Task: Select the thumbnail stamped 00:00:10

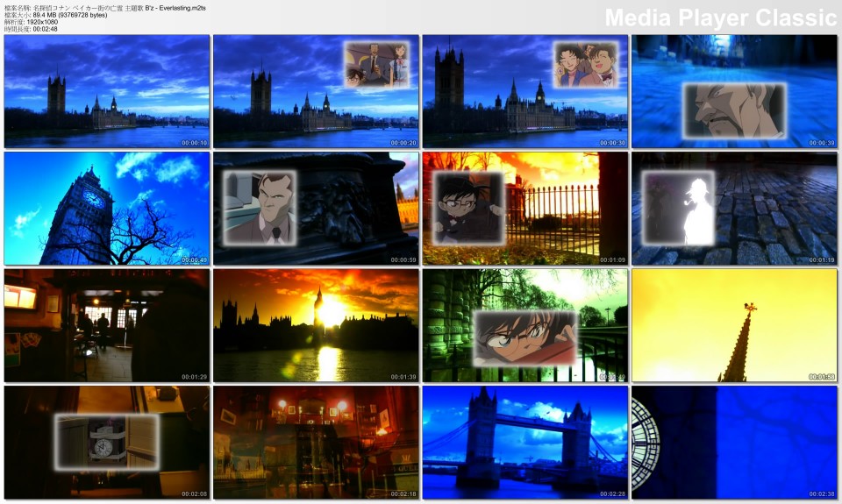Action: [107, 91]
